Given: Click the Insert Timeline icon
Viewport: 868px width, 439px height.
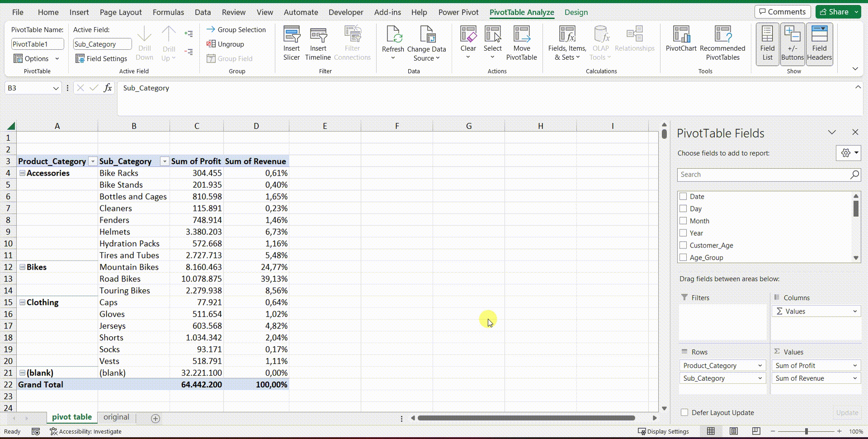Looking at the screenshot, I should coord(318,34).
